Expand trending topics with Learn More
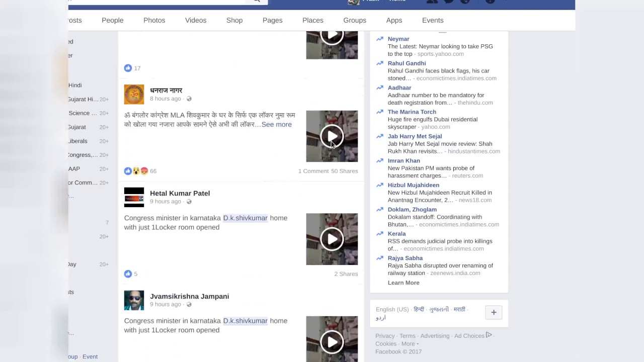This screenshot has width=644, height=362. (x=404, y=283)
